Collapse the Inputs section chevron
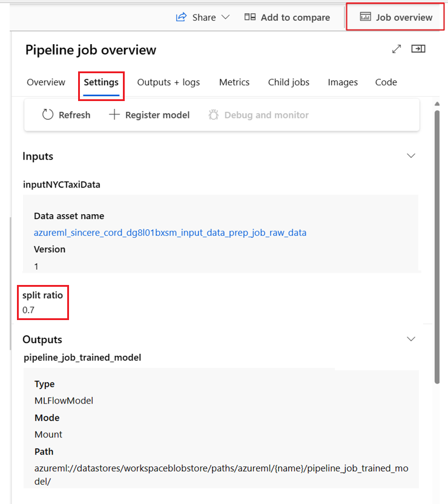The image size is (448, 504). [411, 156]
